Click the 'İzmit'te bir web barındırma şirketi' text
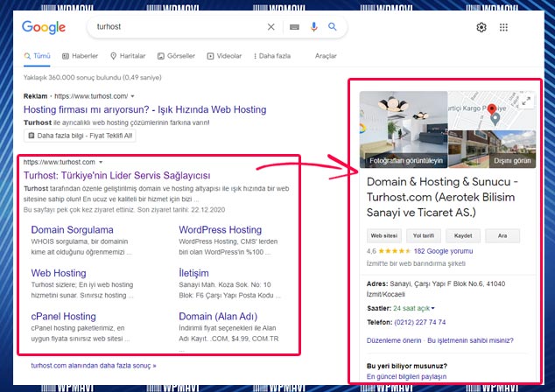 tap(416, 263)
